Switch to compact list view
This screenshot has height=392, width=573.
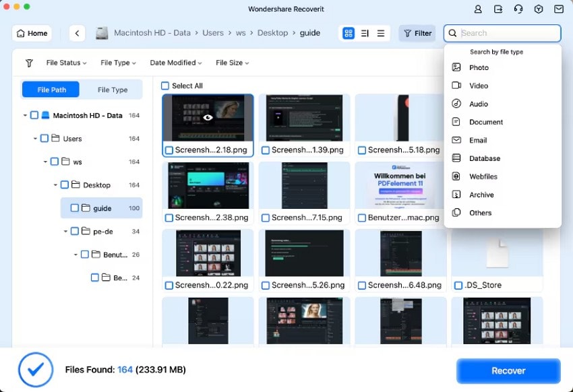pyautogui.click(x=381, y=33)
